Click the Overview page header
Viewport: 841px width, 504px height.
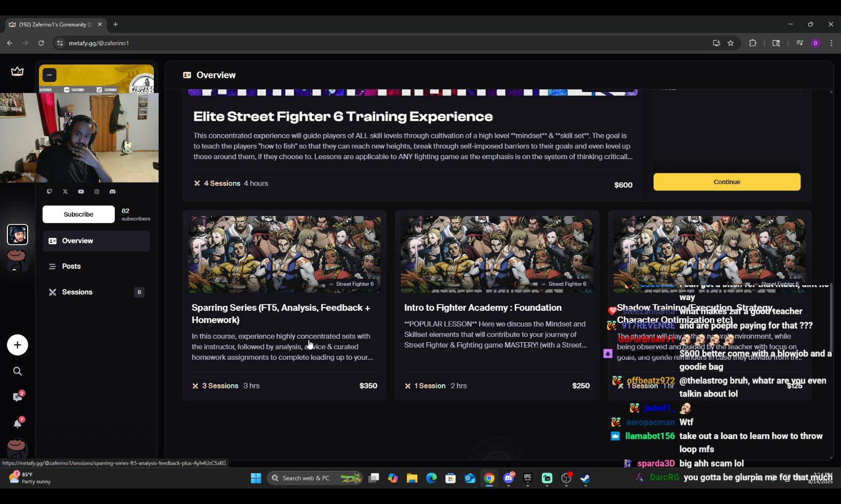pyautogui.click(x=216, y=75)
